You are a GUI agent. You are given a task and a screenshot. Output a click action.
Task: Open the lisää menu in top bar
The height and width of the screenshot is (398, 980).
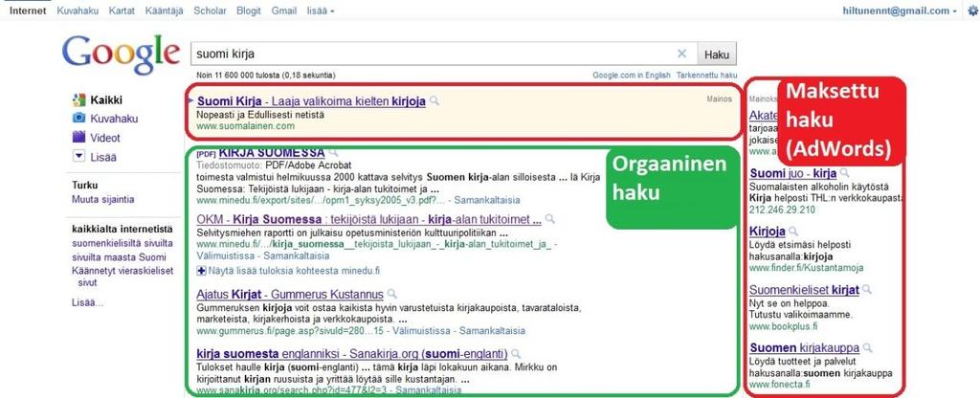coord(321,11)
